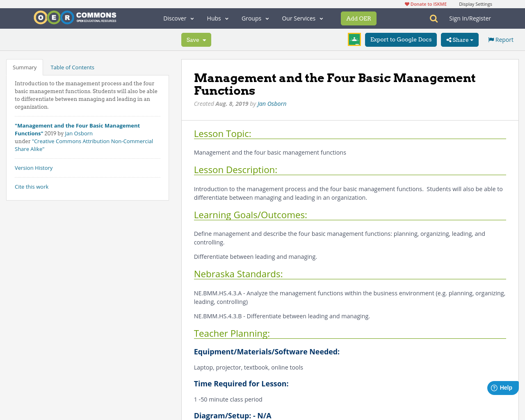Click the Add OER button
525x420 pixels.
358,18
